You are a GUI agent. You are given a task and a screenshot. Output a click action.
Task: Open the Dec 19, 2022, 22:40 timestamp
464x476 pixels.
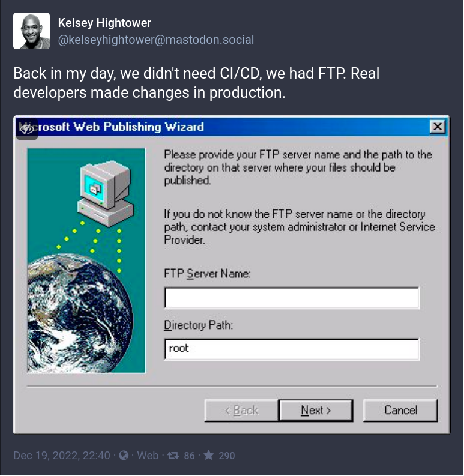click(x=62, y=456)
